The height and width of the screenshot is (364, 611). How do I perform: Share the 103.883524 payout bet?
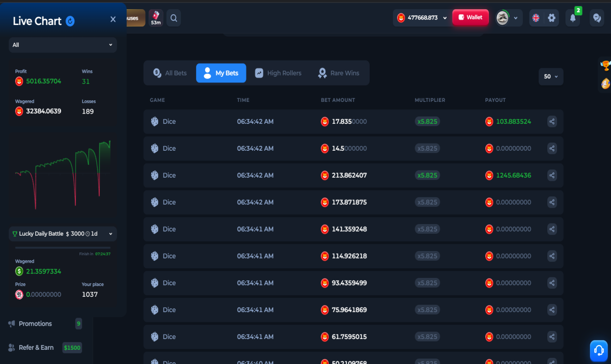(x=552, y=122)
